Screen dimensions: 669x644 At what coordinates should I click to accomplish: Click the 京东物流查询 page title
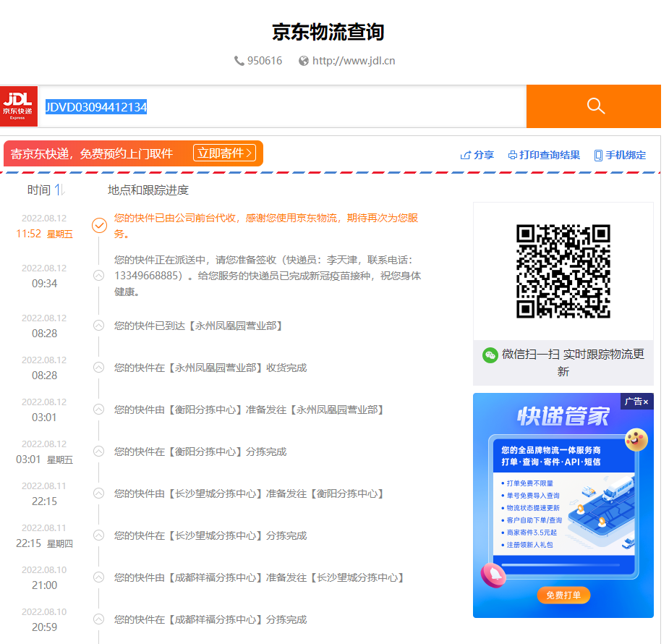click(328, 32)
